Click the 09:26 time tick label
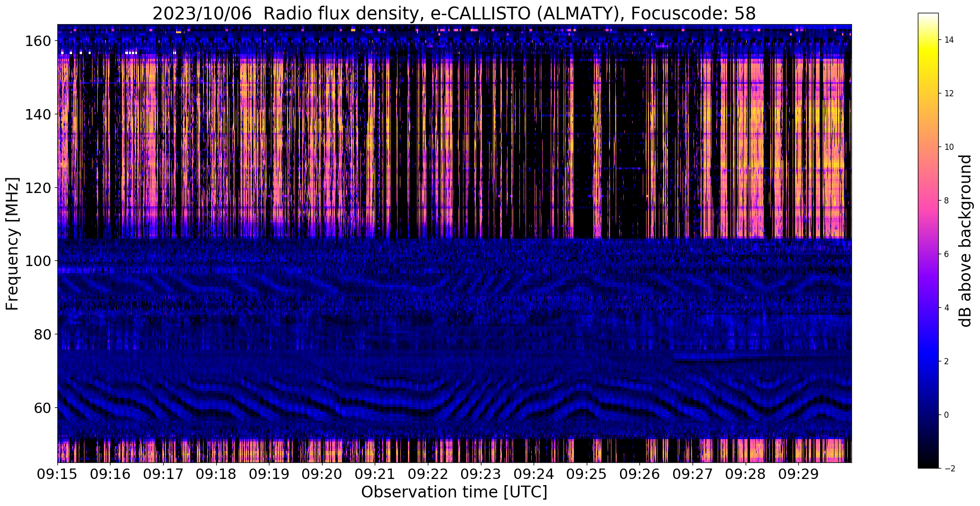The height and width of the screenshot is (506, 980). pyautogui.click(x=639, y=474)
